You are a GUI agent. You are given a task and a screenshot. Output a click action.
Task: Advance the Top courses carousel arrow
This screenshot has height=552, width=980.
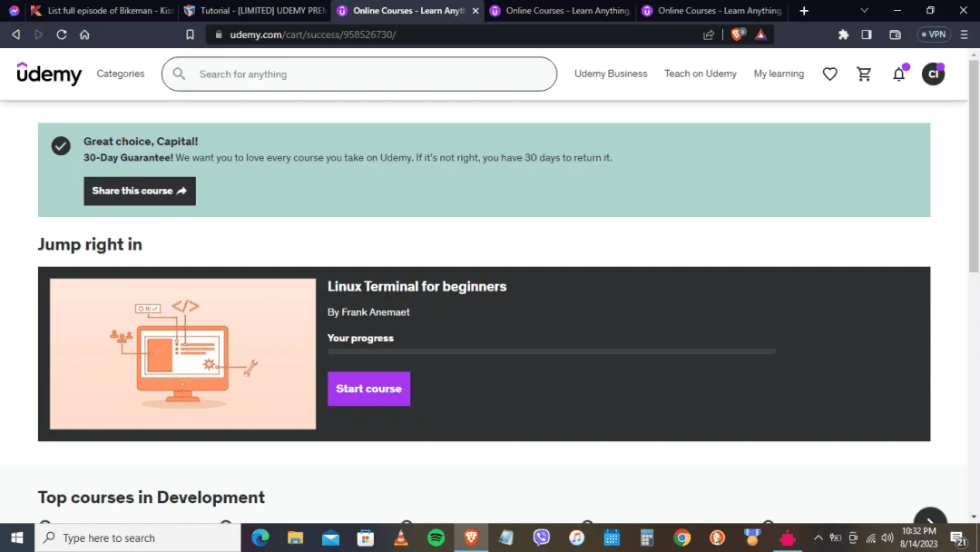point(930,518)
